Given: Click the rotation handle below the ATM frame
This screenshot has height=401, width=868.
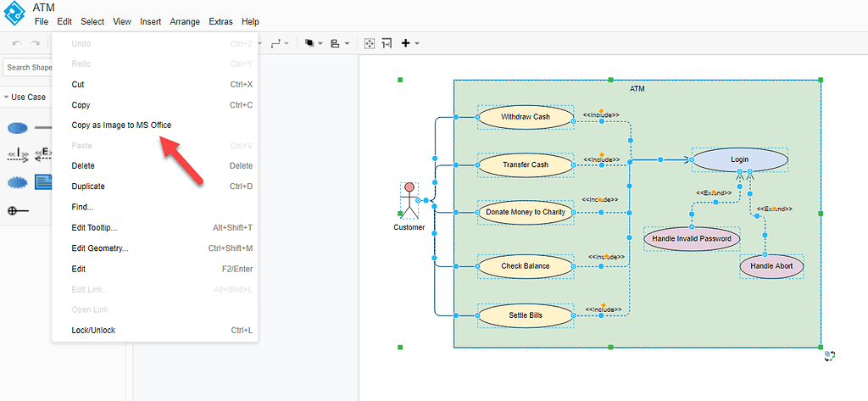Looking at the screenshot, I should click(x=829, y=355).
